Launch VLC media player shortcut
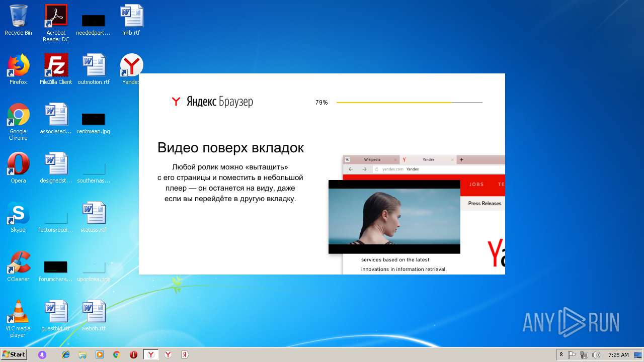644x362 pixels. [x=18, y=319]
